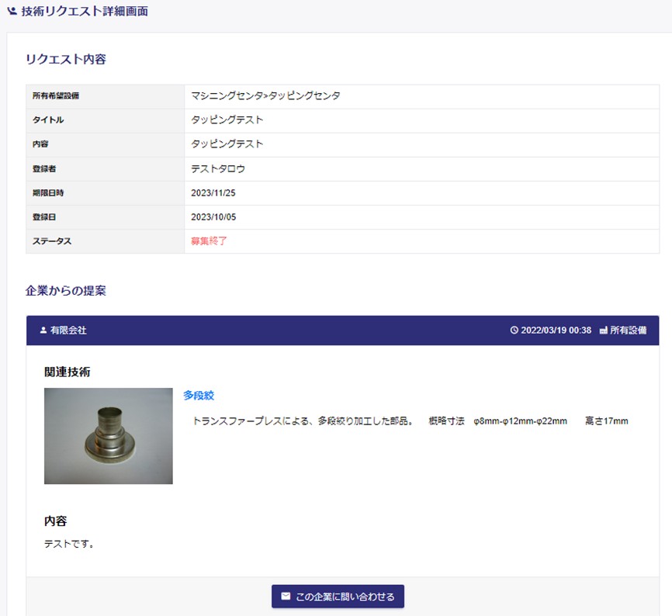Click the 期限日時 row label
Screen dimensions: 672x616
click(48, 192)
